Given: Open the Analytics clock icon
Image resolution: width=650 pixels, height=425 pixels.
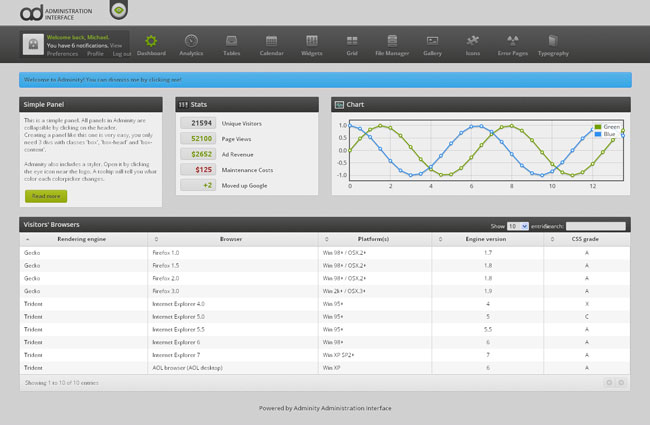Looking at the screenshot, I should (x=191, y=41).
